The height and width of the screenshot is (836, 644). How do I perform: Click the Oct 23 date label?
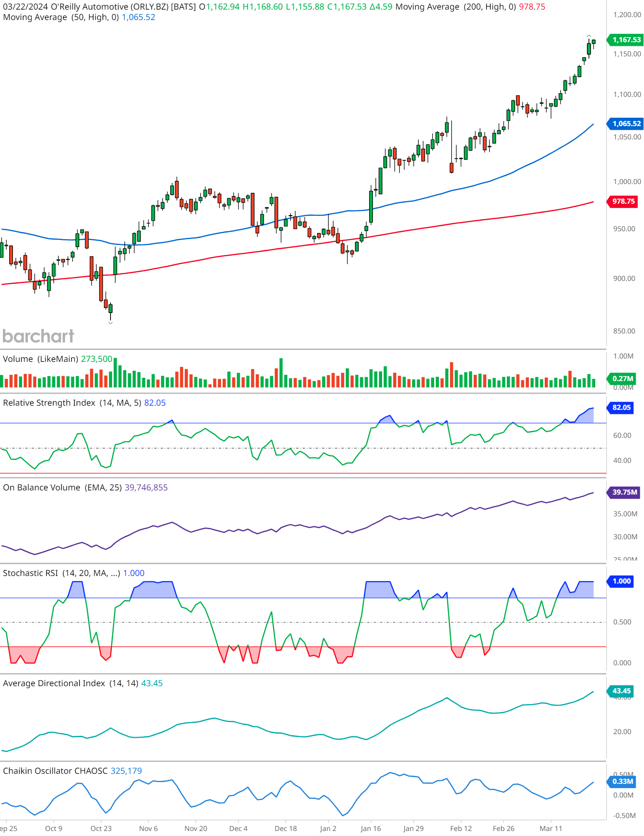(x=101, y=828)
